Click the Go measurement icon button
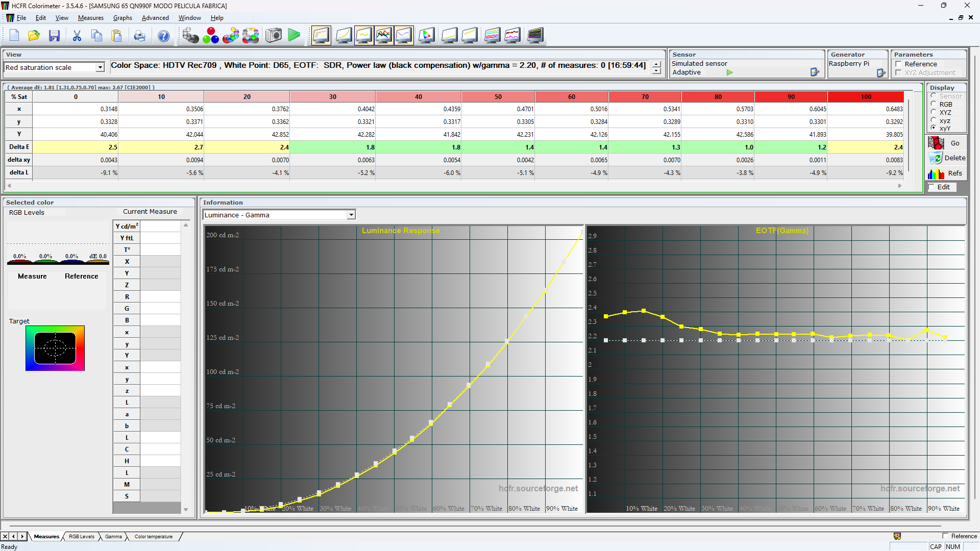Viewport: 980px width, 551px height. (x=936, y=143)
